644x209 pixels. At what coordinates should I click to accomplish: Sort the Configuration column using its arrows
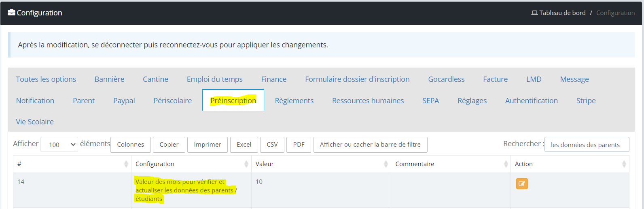(x=246, y=164)
